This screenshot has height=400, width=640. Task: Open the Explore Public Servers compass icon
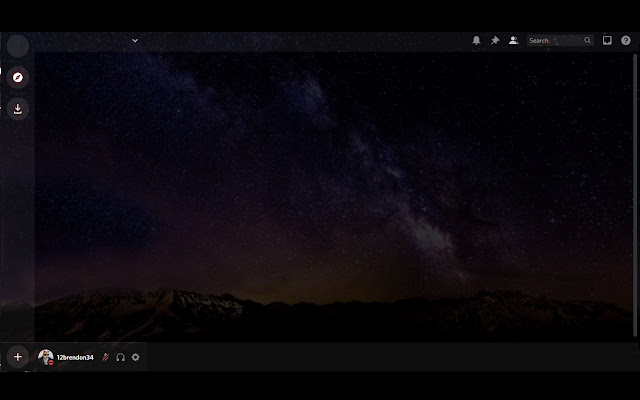tap(18, 77)
